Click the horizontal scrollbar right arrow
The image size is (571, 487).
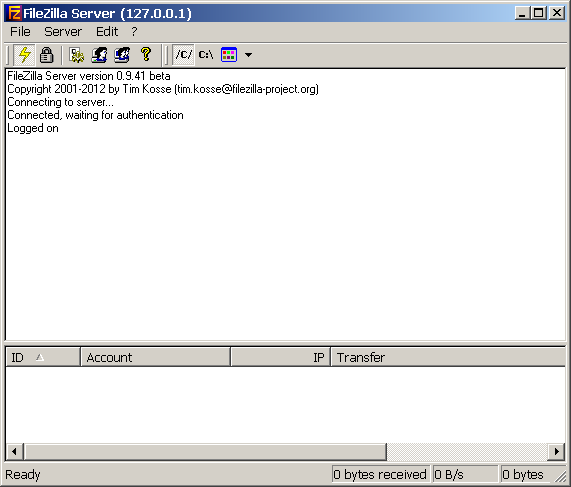[556, 452]
